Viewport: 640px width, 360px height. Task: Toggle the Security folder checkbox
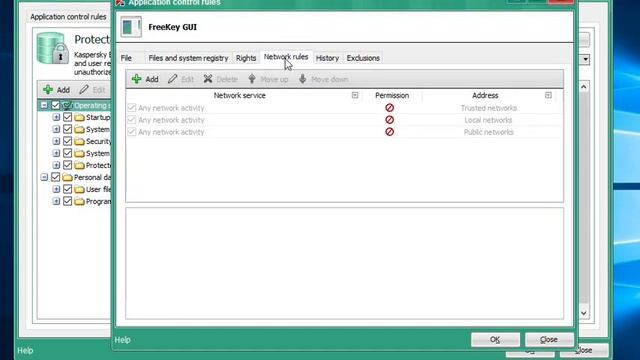(x=68, y=141)
